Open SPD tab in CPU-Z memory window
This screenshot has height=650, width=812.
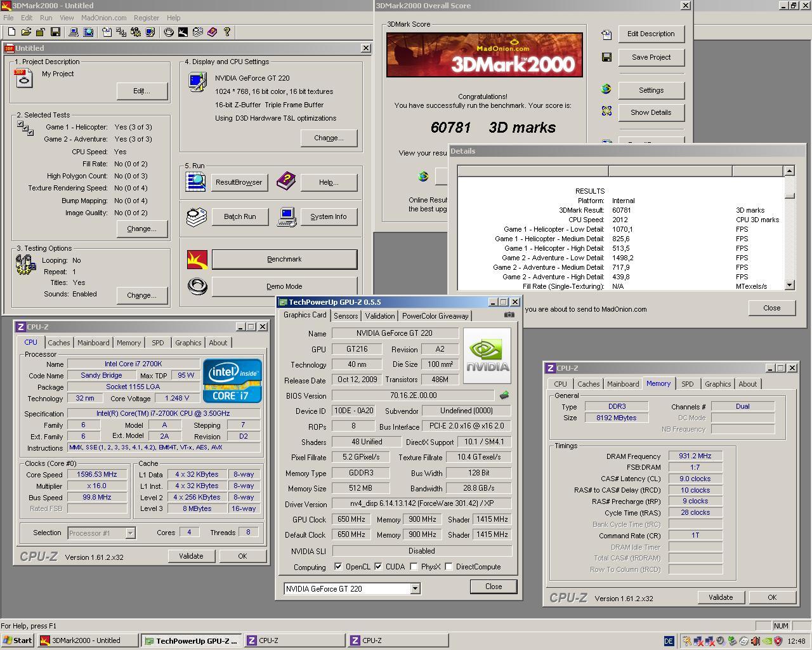(687, 384)
